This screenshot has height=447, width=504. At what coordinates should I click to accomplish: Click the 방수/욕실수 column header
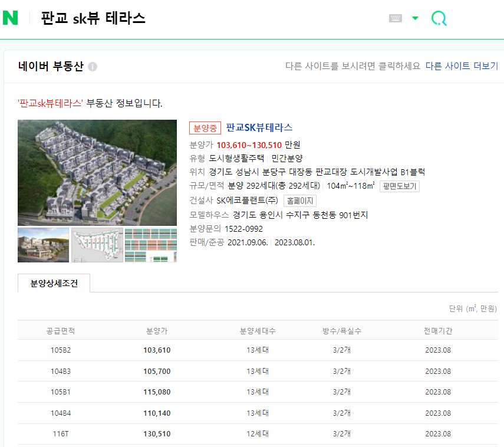pos(342,331)
